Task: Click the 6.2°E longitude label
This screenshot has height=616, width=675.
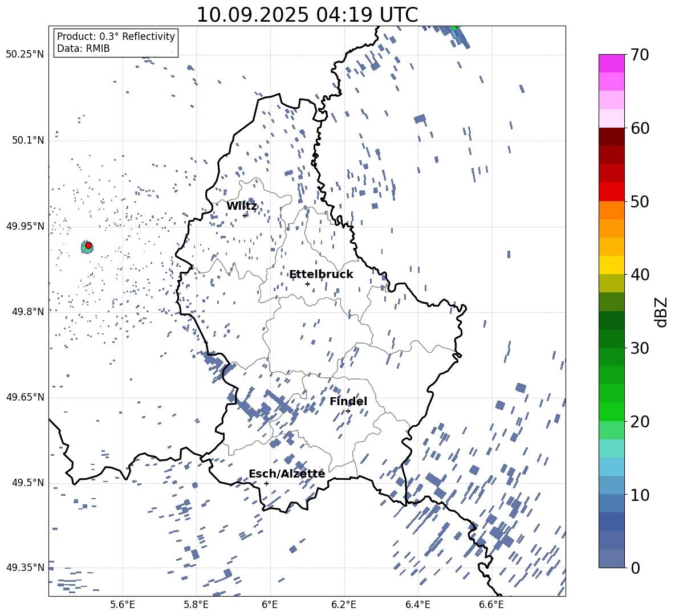Action: (x=344, y=605)
